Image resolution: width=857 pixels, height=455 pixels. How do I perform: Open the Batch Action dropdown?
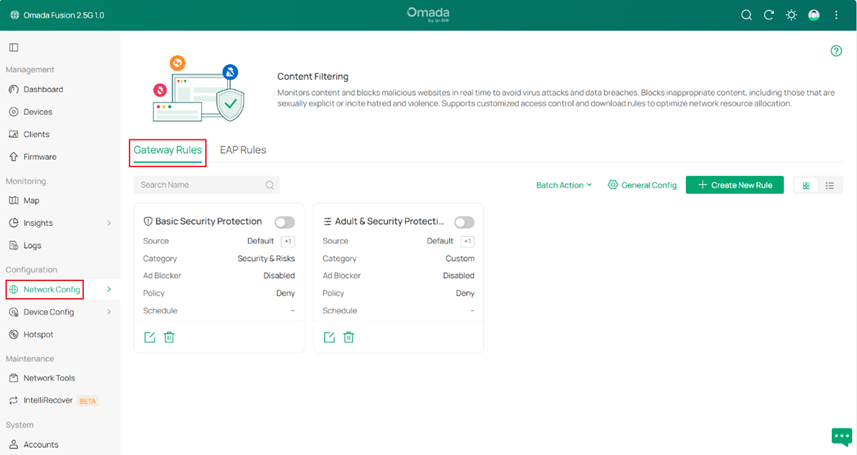[564, 185]
